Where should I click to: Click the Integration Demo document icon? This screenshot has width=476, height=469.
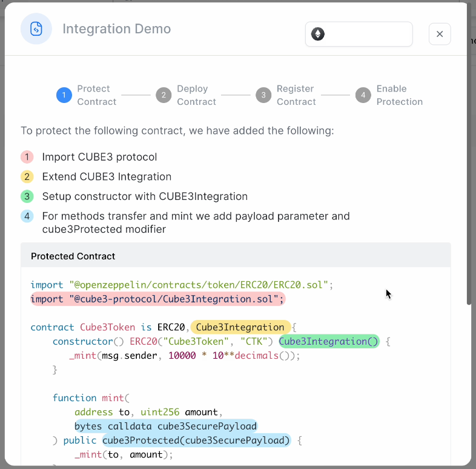36,29
